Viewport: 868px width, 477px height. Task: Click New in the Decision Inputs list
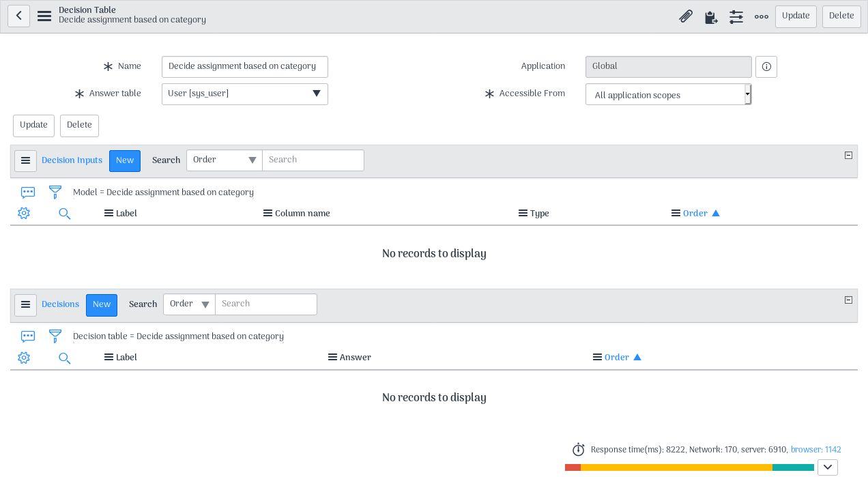pyautogui.click(x=125, y=161)
